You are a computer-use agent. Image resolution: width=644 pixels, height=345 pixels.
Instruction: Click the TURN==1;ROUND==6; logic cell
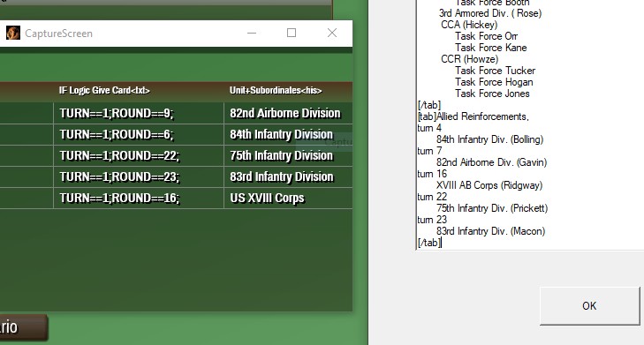pyautogui.click(x=139, y=134)
